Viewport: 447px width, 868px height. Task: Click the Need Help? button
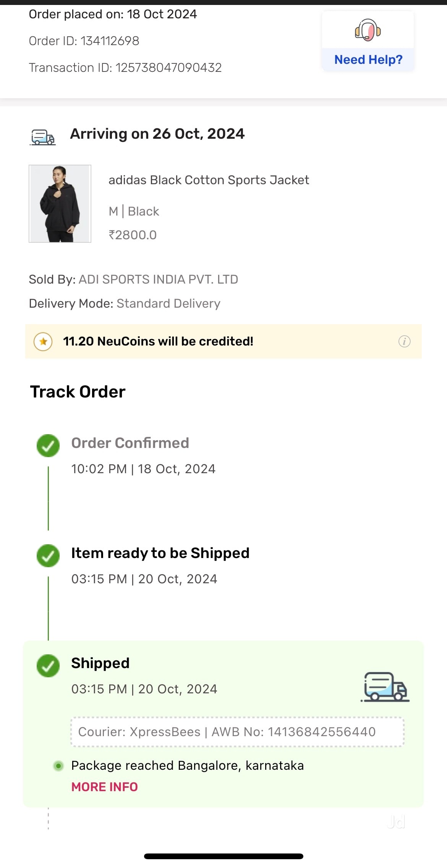point(368,60)
